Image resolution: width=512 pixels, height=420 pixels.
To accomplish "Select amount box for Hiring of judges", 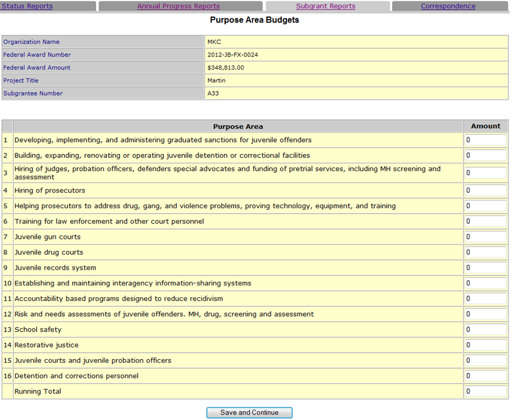I will tap(485, 173).
